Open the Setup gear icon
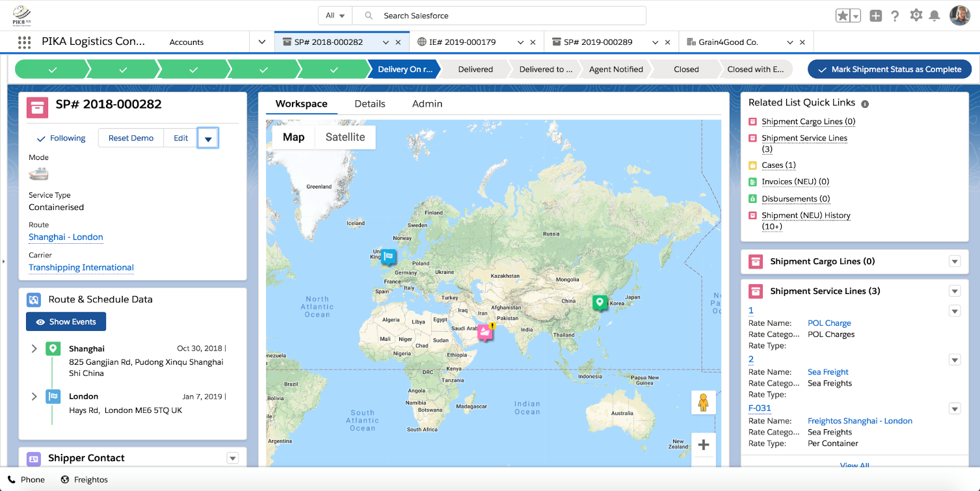 click(916, 15)
